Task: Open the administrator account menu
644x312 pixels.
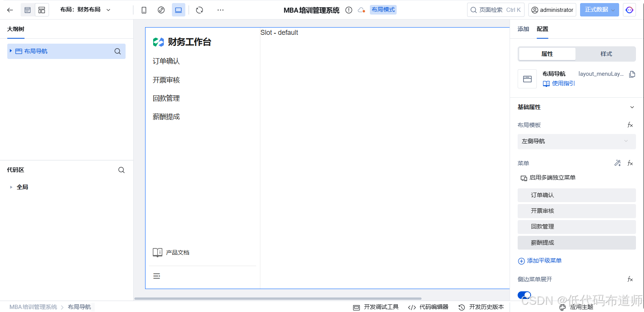Action: pos(552,10)
